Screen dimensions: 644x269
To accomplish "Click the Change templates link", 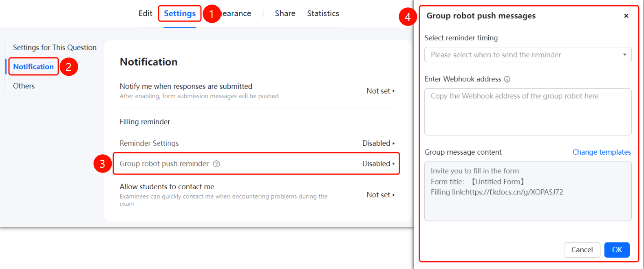I will 602,152.
